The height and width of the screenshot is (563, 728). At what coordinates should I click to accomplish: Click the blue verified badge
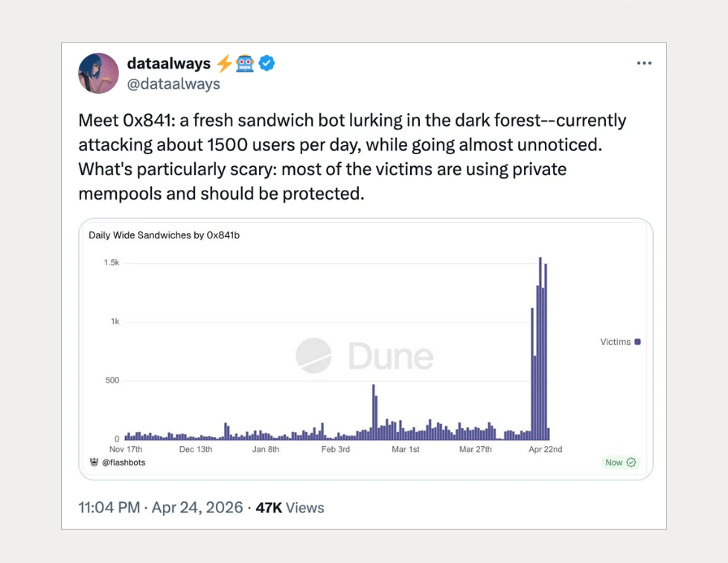point(266,63)
